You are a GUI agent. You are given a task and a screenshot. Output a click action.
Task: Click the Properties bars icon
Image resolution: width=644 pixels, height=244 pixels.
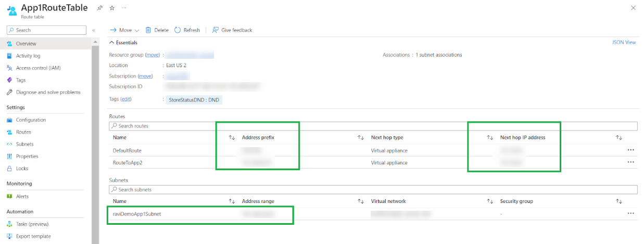(9, 156)
